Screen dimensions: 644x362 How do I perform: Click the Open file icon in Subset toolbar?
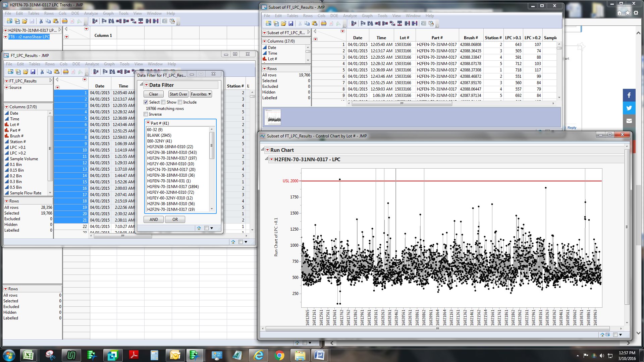(283, 23)
